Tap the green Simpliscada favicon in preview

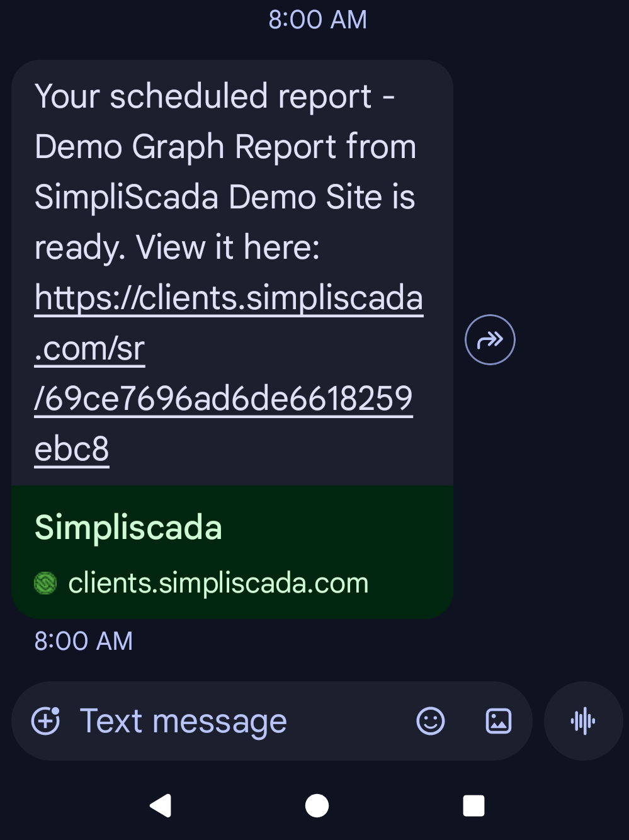(45, 583)
